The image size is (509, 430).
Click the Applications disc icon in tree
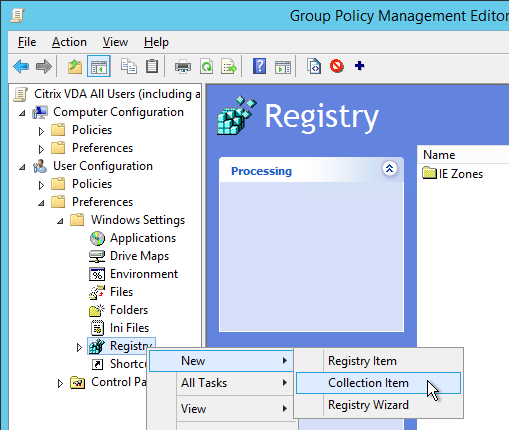click(x=97, y=238)
